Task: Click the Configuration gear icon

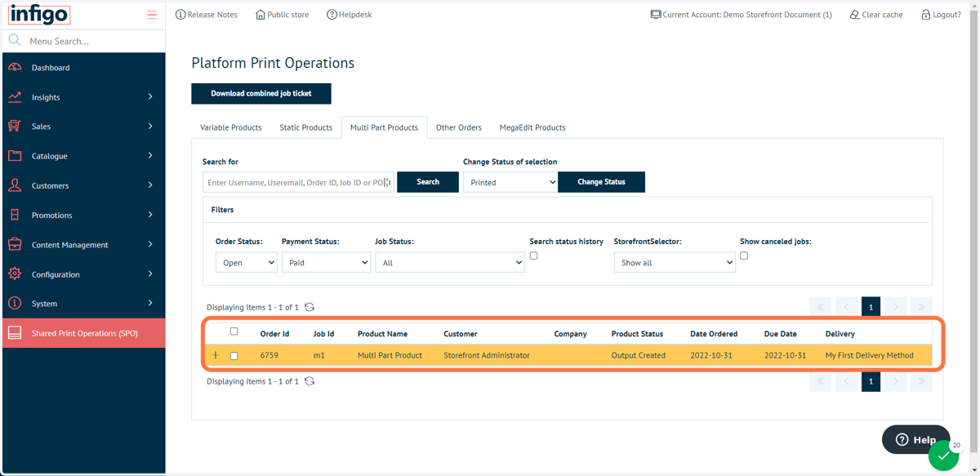Action: pyautogui.click(x=15, y=274)
